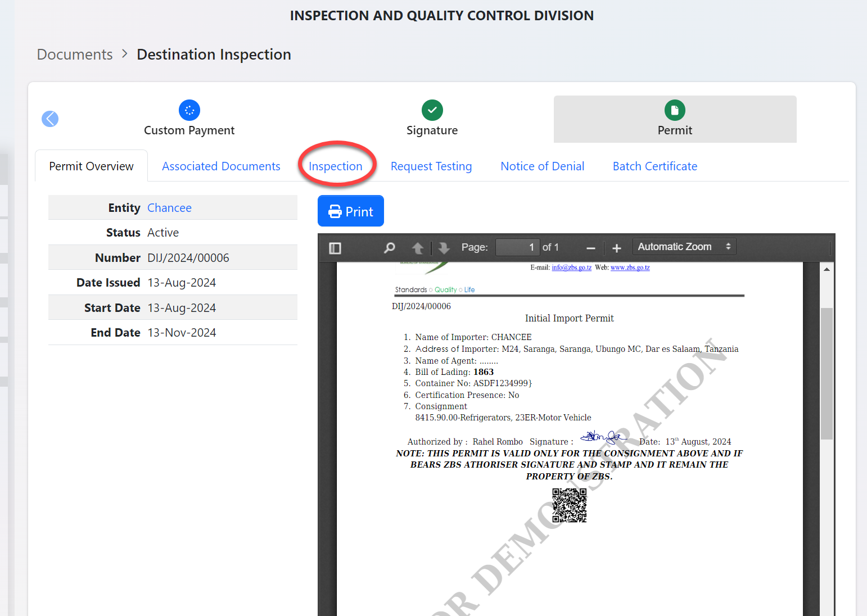Screen dimensions: 867x616
Task: Select the Signature checkmark step icon
Action: (x=432, y=110)
